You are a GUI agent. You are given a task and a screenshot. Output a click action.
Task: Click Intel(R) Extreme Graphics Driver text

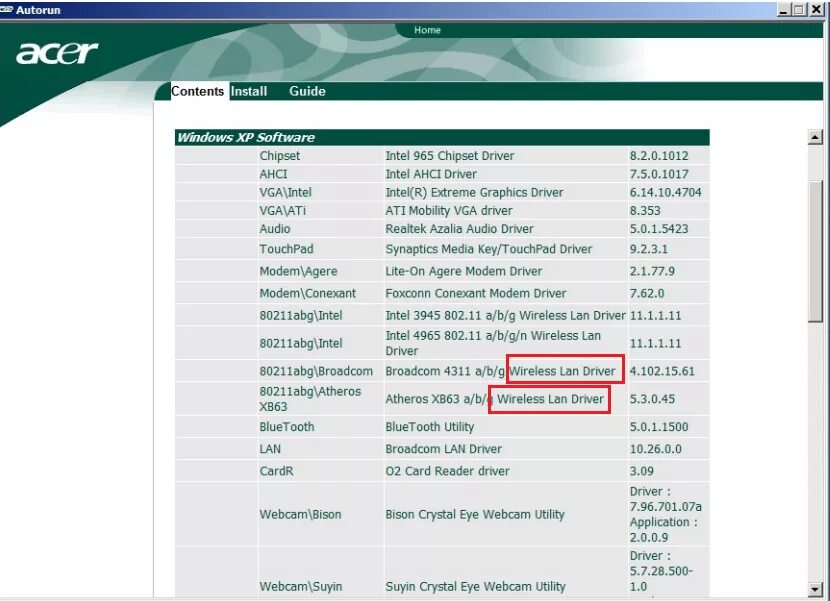474,192
